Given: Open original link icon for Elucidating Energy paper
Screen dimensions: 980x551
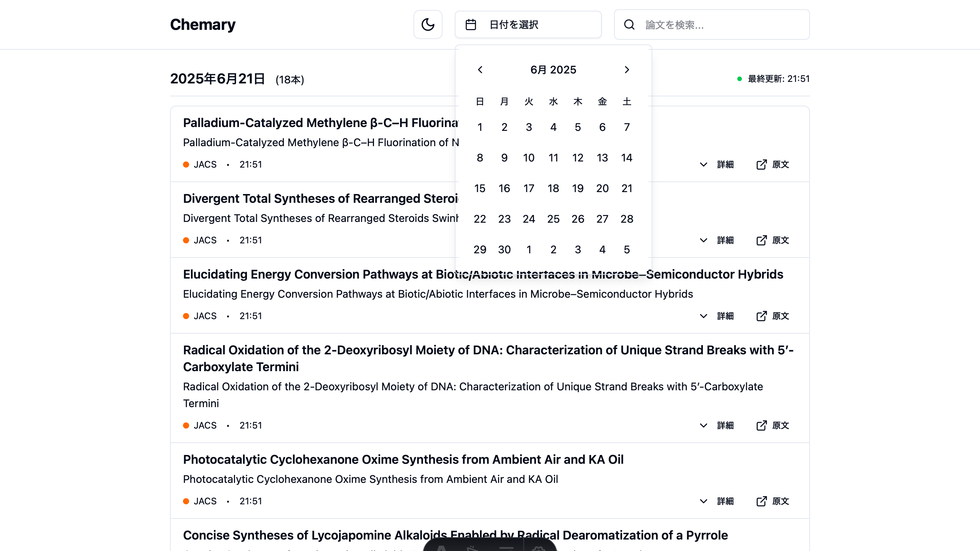Looking at the screenshot, I should tap(761, 316).
